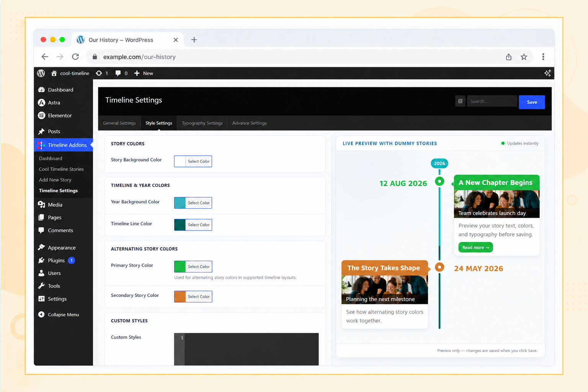Click the Custom Styles code editor
The width and height of the screenshot is (588, 392).
point(247,349)
